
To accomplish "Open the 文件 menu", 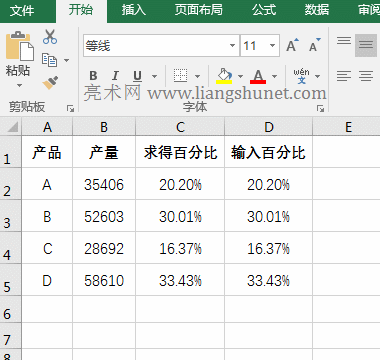I will 22,10.
